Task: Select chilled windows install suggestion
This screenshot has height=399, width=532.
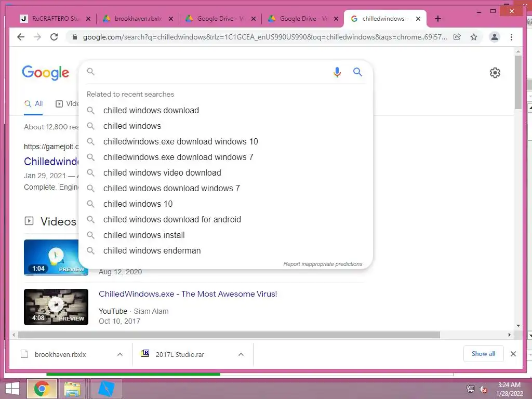Action: [225, 235]
